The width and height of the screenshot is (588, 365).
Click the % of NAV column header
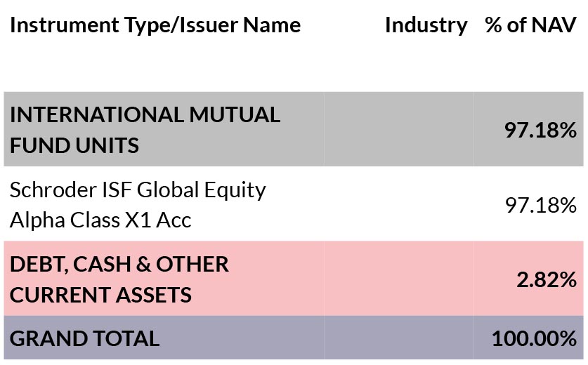(x=530, y=25)
